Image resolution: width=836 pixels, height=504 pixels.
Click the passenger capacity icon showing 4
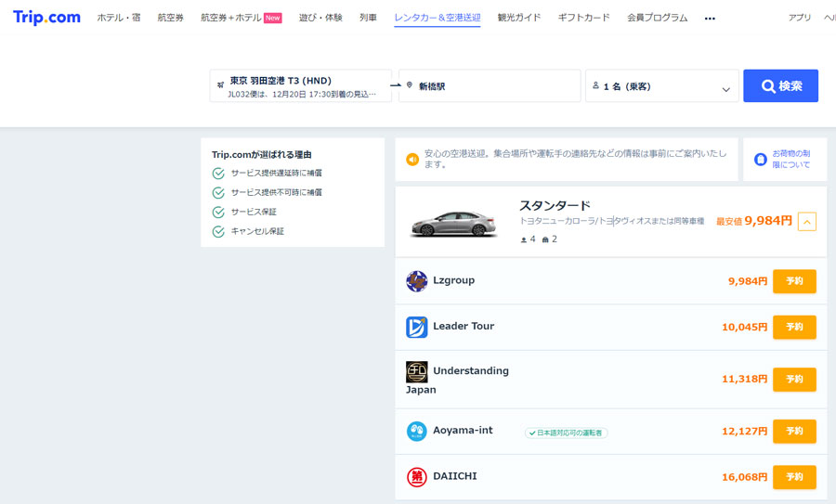524,239
